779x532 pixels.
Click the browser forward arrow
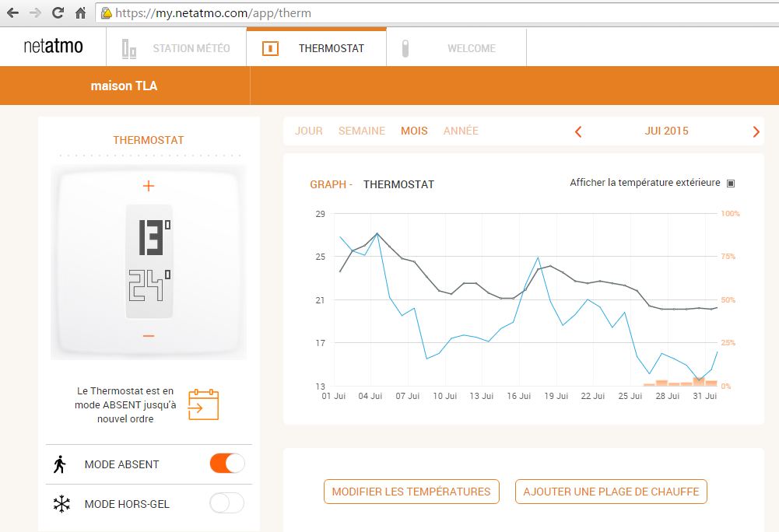pyautogui.click(x=35, y=13)
